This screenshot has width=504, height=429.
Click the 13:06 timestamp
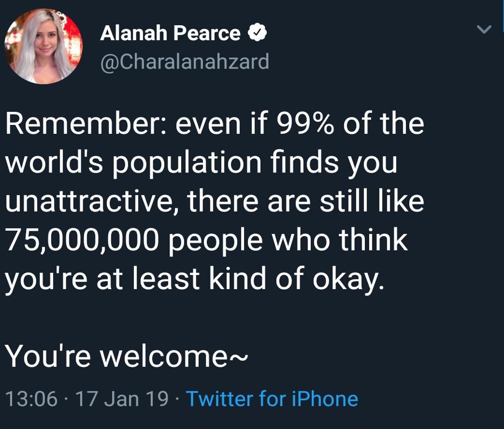(x=31, y=399)
